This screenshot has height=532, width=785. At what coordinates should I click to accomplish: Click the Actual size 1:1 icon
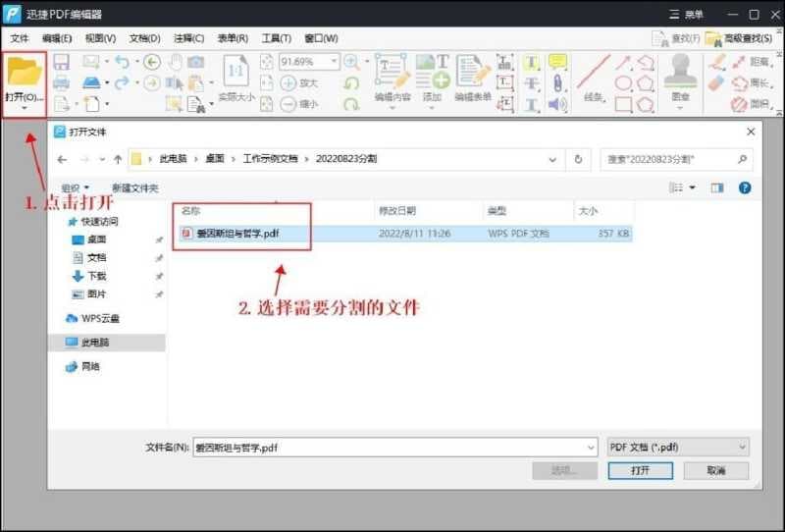coord(236,72)
